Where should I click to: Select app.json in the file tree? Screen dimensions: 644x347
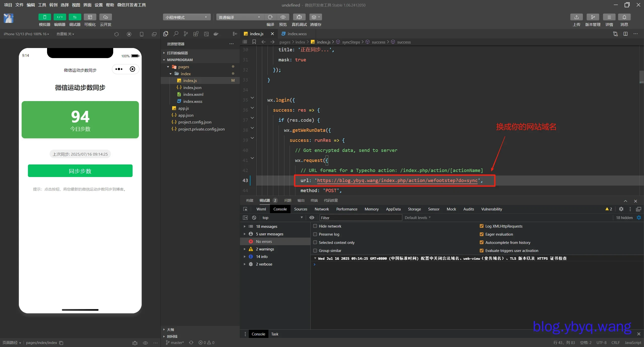point(200,115)
